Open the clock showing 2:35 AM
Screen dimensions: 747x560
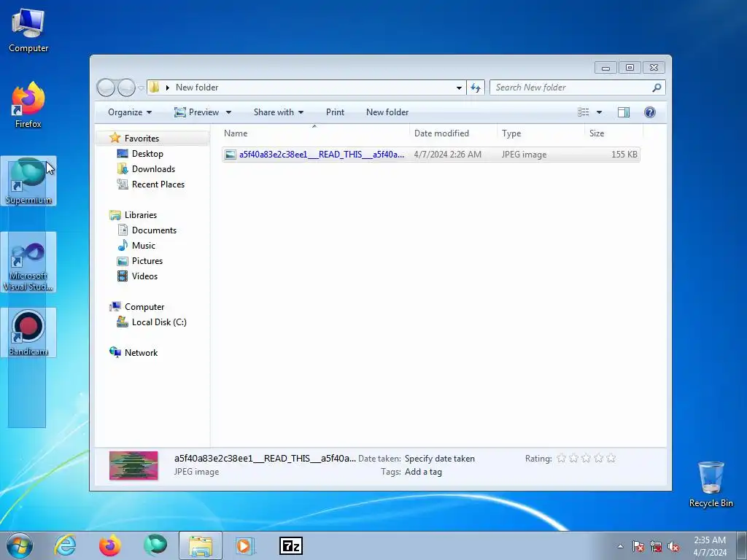pos(710,546)
